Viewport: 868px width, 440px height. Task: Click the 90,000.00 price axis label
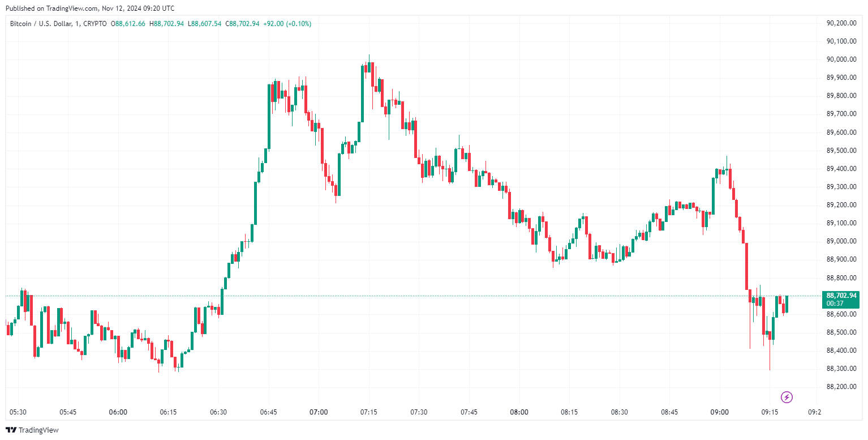click(840, 59)
